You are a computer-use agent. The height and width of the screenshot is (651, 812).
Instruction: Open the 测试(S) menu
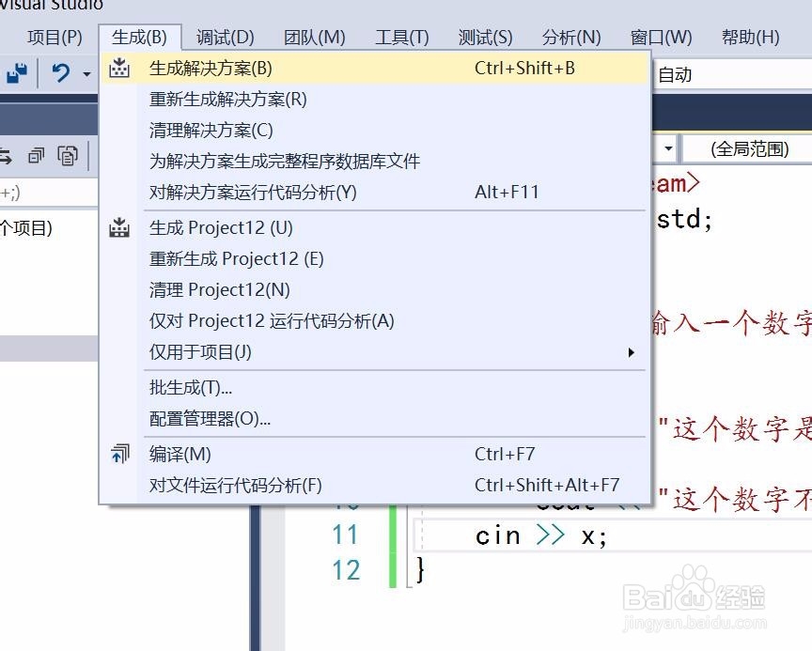(485, 38)
